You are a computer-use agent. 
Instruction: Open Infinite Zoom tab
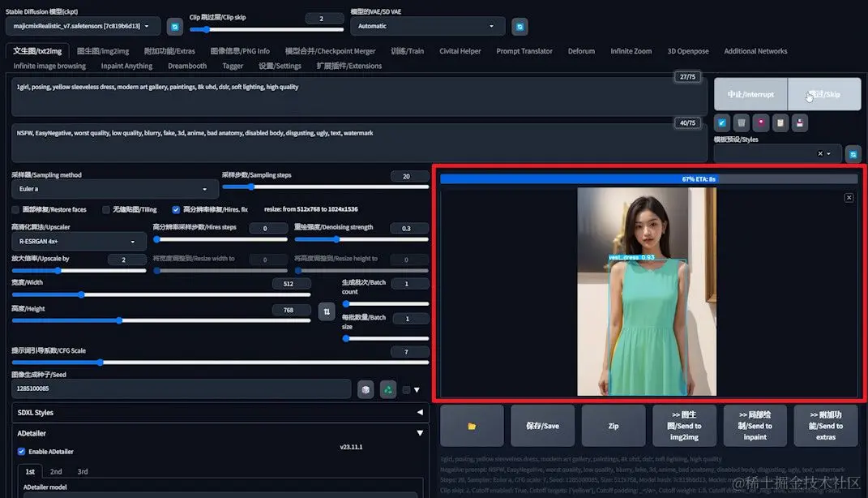point(631,51)
